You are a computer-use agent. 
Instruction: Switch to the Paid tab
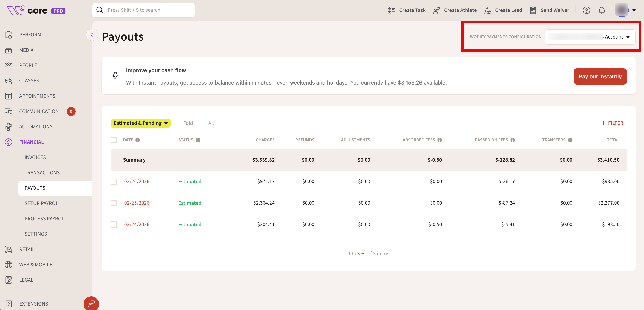point(188,123)
